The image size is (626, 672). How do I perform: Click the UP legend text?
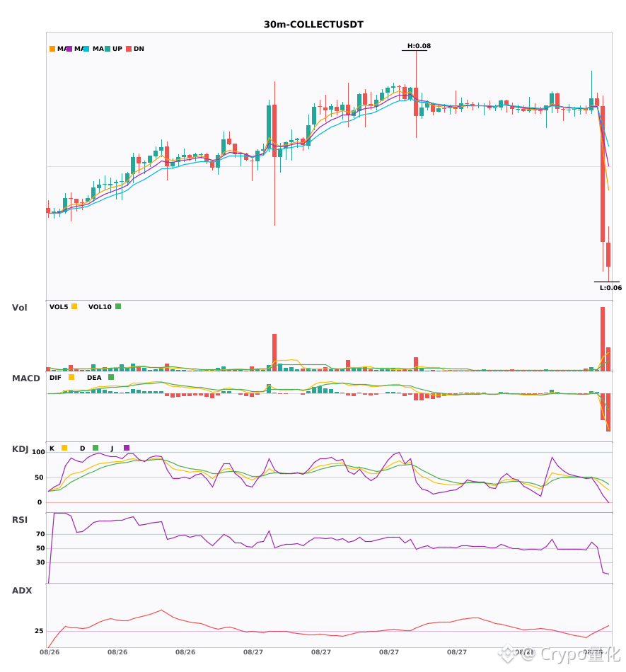117,49
